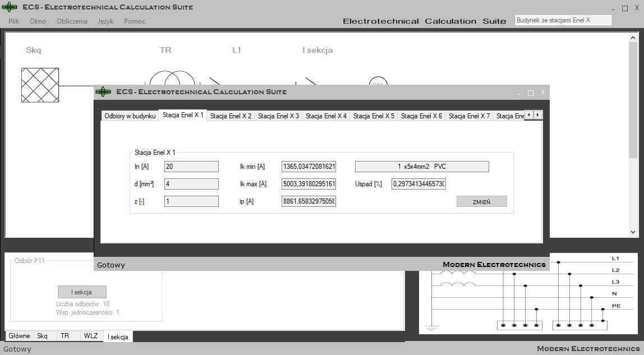Open the Plik menu
The height and width of the screenshot is (355, 644).
14,21
